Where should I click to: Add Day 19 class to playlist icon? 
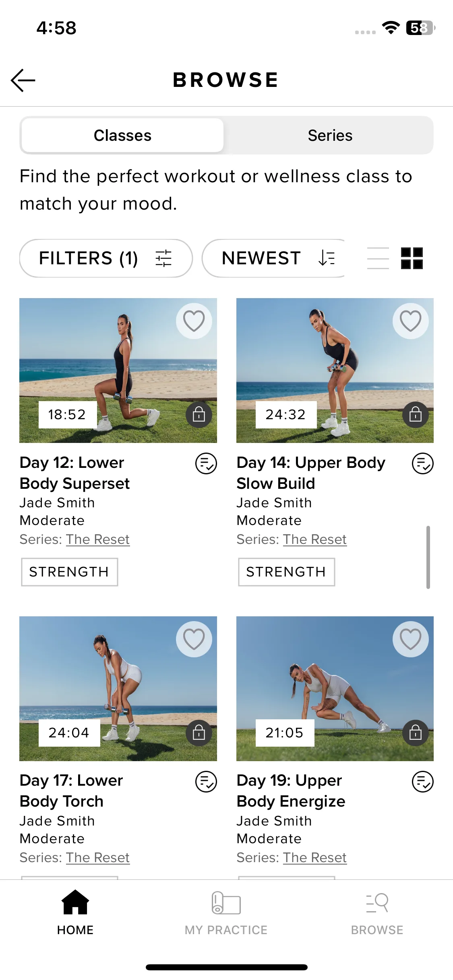pos(422,782)
